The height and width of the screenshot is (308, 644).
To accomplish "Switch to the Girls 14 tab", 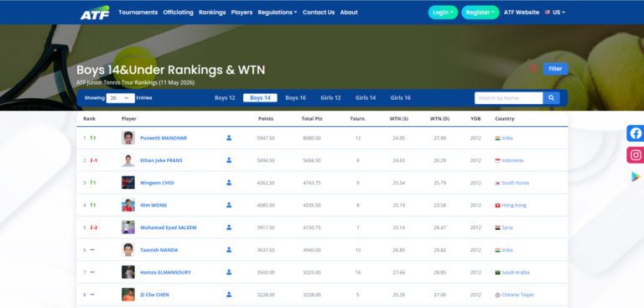I will coord(366,98).
